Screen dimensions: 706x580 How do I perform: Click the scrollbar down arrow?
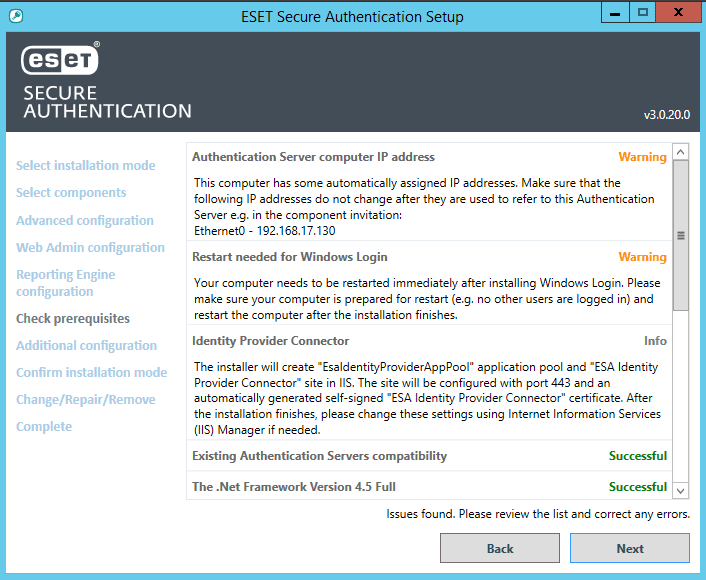pos(680,490)
